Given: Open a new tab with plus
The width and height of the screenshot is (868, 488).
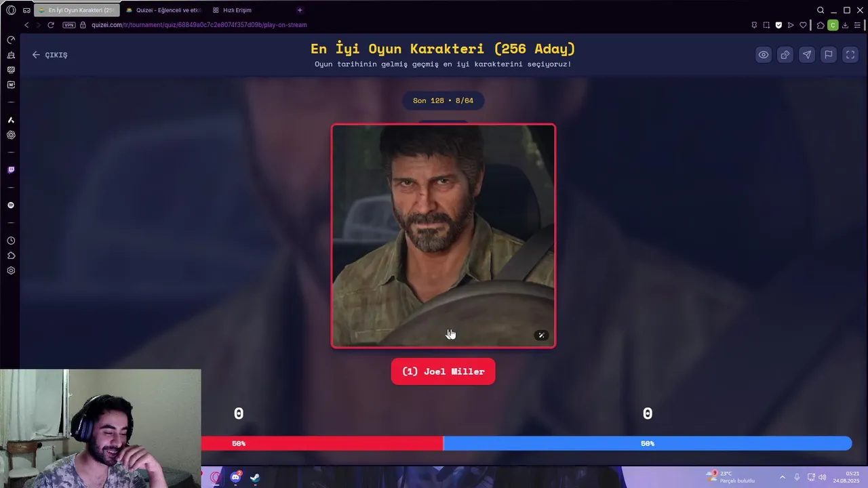Looking at the screenshot, I should tap(300, 10).
